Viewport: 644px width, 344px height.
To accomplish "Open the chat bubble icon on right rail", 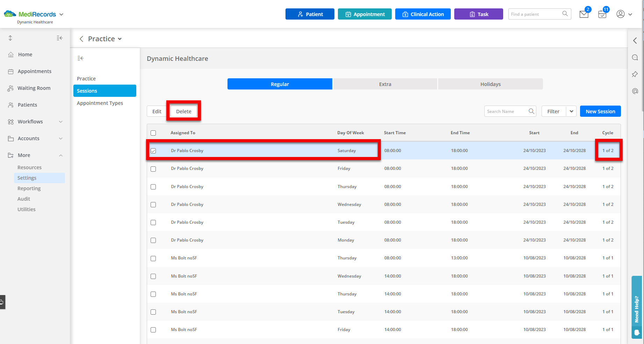I will [635, 57].
